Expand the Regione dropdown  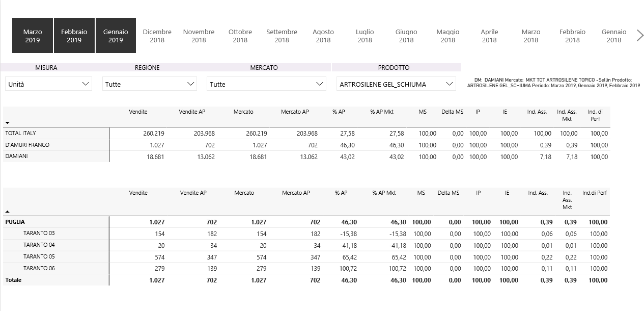(150, 84)
